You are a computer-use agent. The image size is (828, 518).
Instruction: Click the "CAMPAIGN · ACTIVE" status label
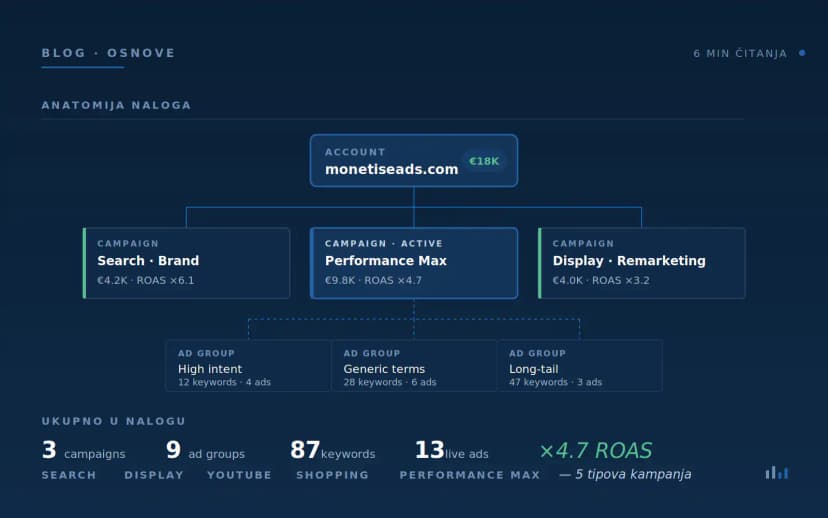pos(384,243)
